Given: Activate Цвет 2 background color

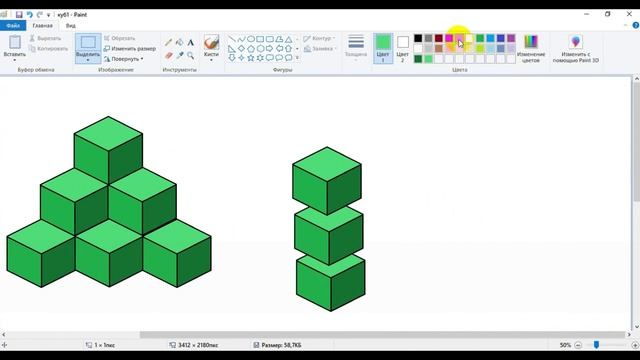Looking at the screenshot, I should 402,48.
